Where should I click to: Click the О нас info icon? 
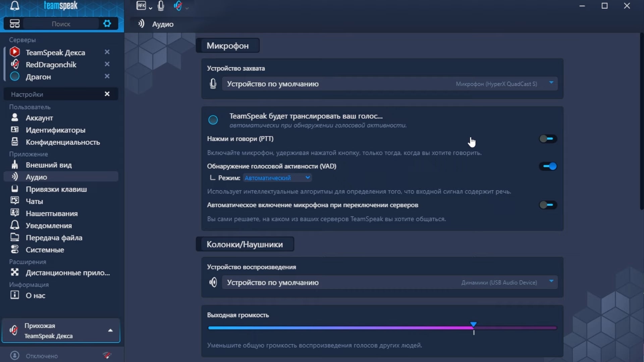[x=15, y=295]
